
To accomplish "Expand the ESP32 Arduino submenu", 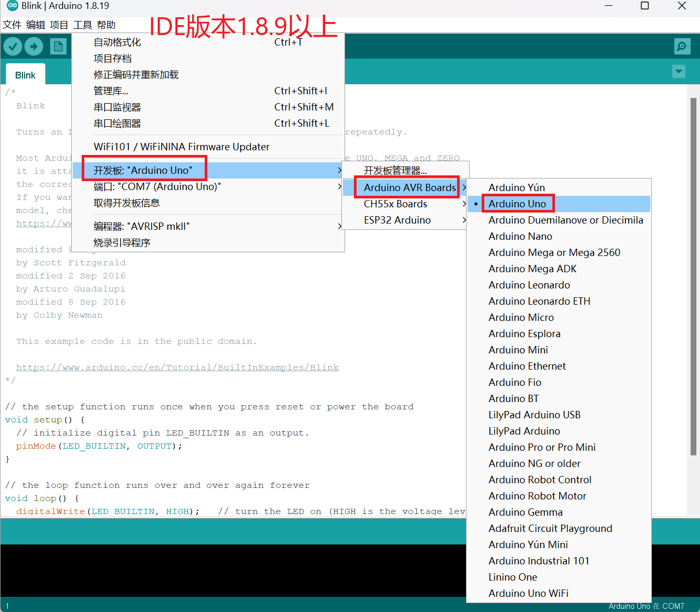I will [x=397, y=220].
